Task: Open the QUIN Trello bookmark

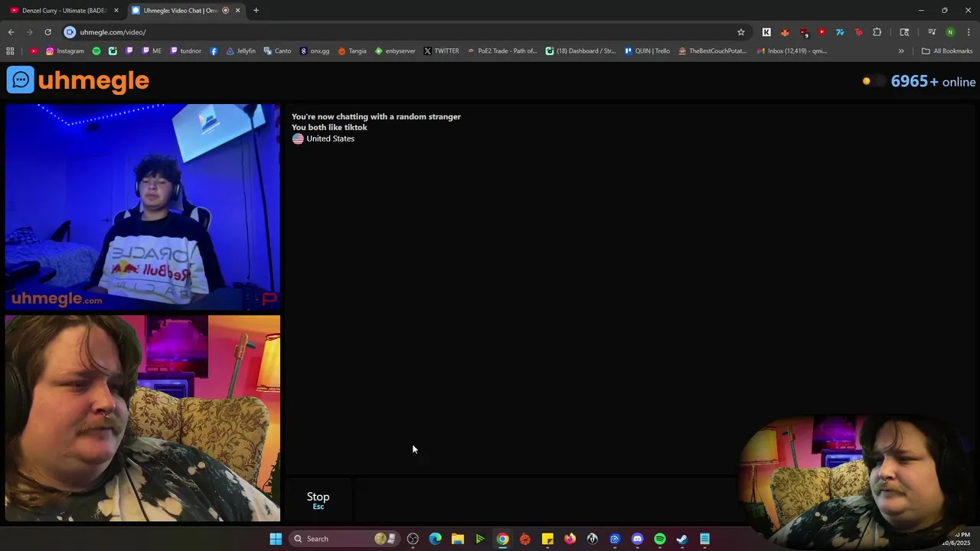Action: click(x=647, y=51)
